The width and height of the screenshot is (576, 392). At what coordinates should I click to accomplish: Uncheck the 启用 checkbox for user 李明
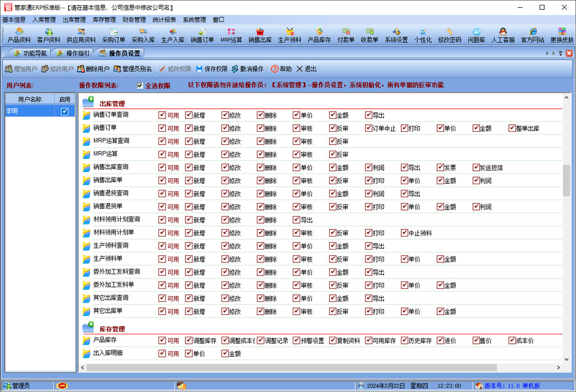click(x=65, y=111)
